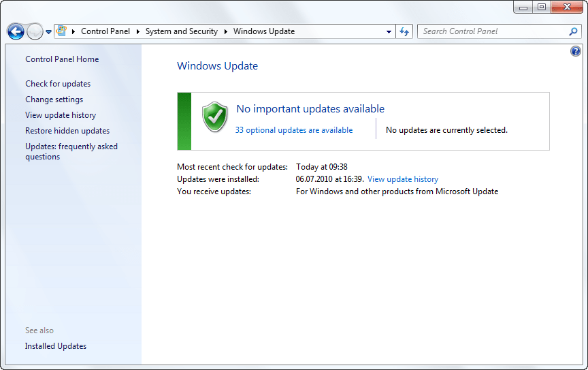Click the magnifier search icon
588x370 pixels.
573,31
